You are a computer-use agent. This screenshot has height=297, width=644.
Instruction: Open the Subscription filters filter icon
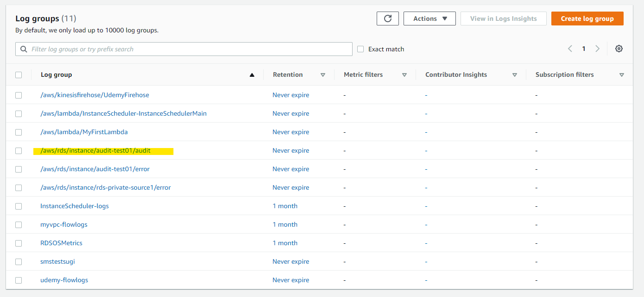point(622,74)
